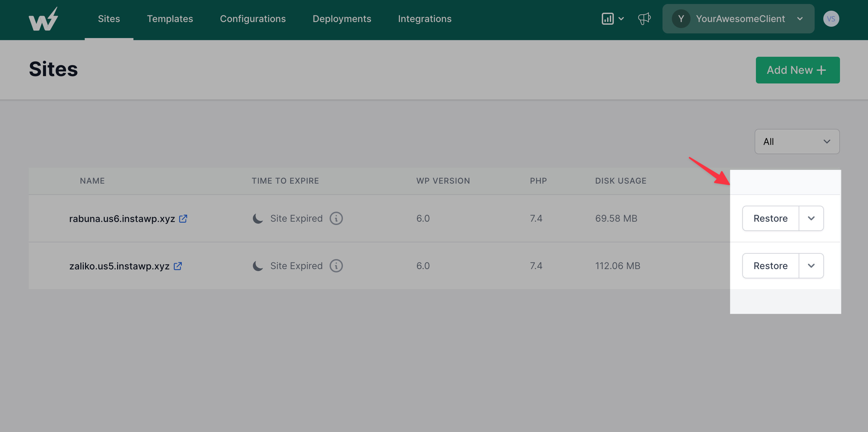This screenshot has width=868, height=432.
Task: Click the InstaWP logo
Action: [x=43, y=19]
